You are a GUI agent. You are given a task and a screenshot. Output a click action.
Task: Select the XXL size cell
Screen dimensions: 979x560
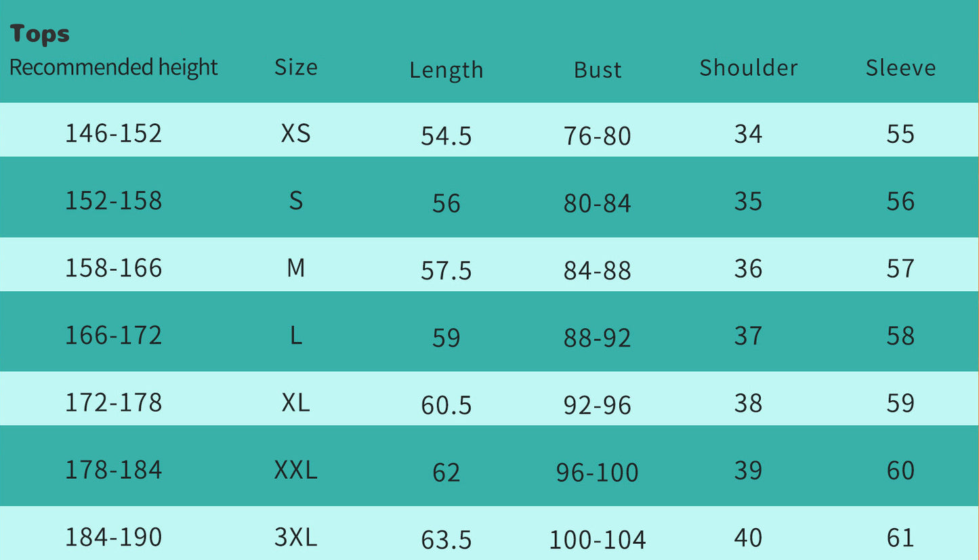point(295,470)
